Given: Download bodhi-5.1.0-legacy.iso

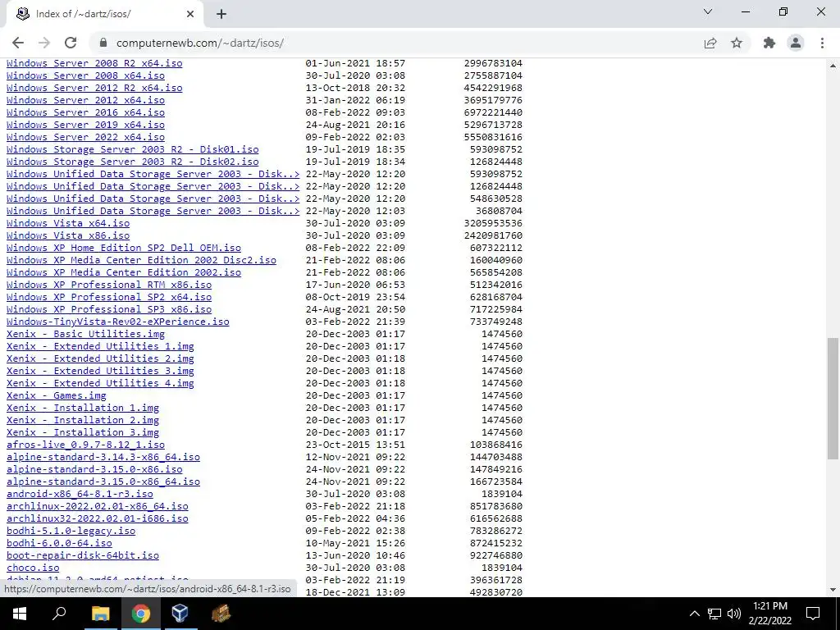Looking at the screenshot, I should click(x=71, y=532).
